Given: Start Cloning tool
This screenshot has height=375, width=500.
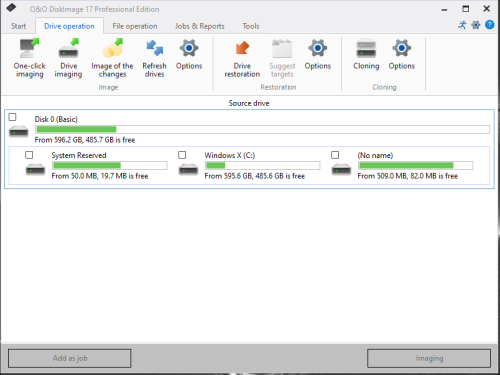Looking at the screenshot, I should pyautogui.click(x=366, y=54).
